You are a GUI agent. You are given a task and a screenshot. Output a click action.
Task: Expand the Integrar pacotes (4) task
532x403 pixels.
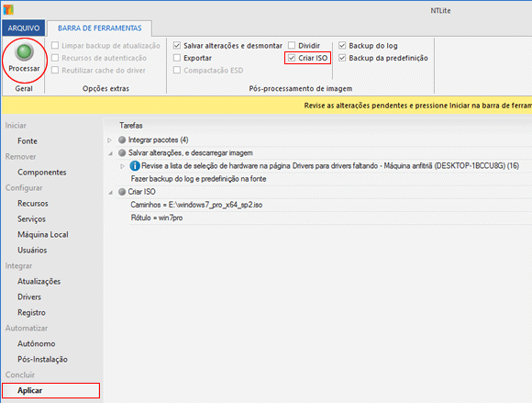coord(109,140)
